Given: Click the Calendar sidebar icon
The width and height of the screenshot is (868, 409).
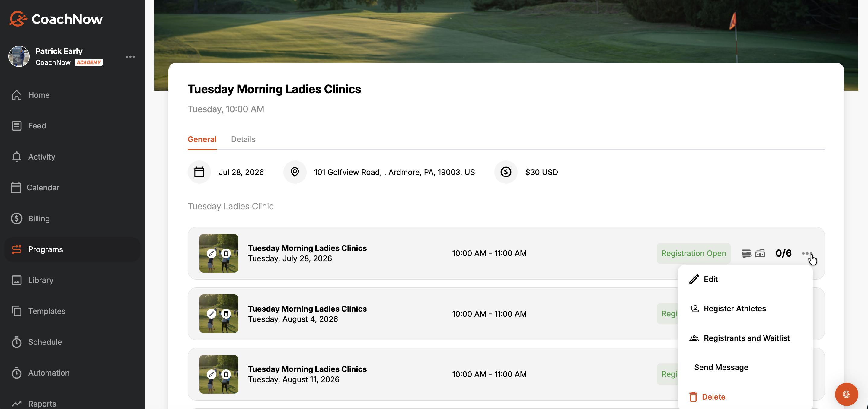Looking at the screenshot, I should [x=16, y=188].
